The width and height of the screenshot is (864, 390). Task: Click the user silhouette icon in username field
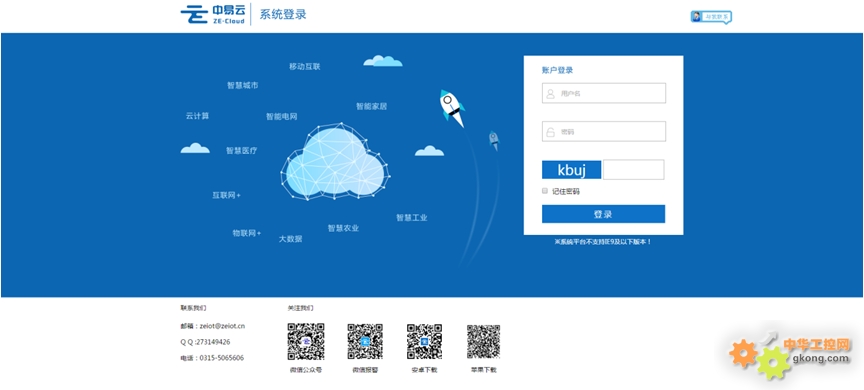coord(550,94)
